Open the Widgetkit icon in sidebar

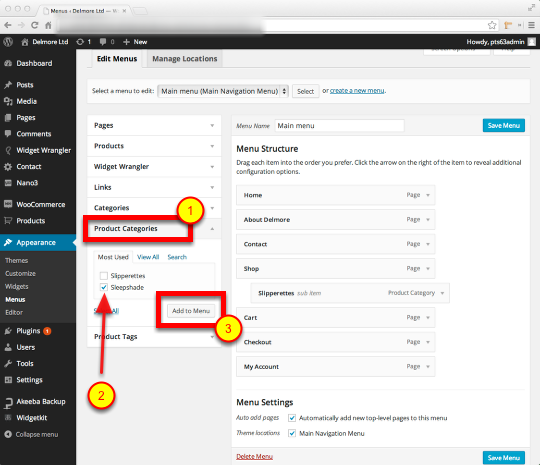pos(8,418)
